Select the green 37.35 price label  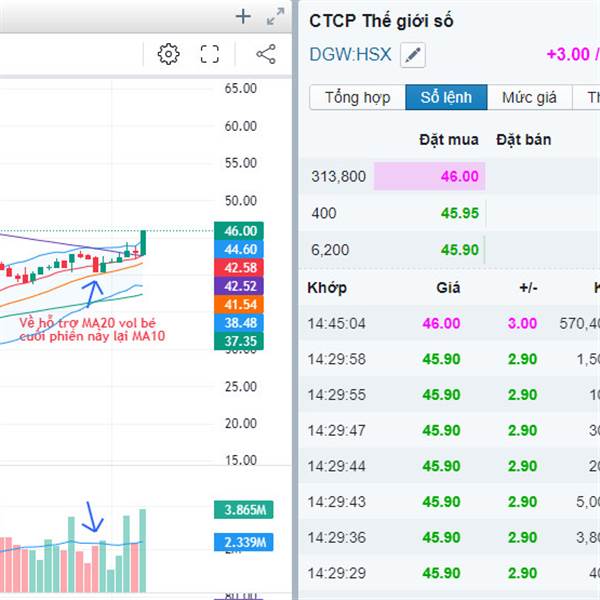point(239,341)
